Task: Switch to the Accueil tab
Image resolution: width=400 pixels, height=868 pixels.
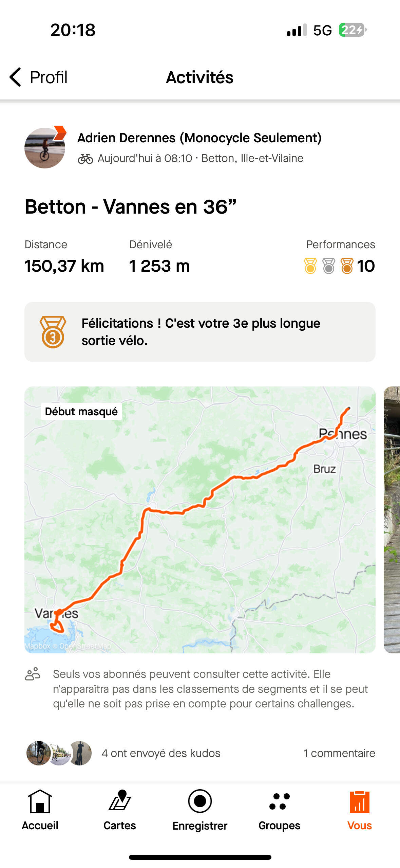Action: [x=40, y=810]
